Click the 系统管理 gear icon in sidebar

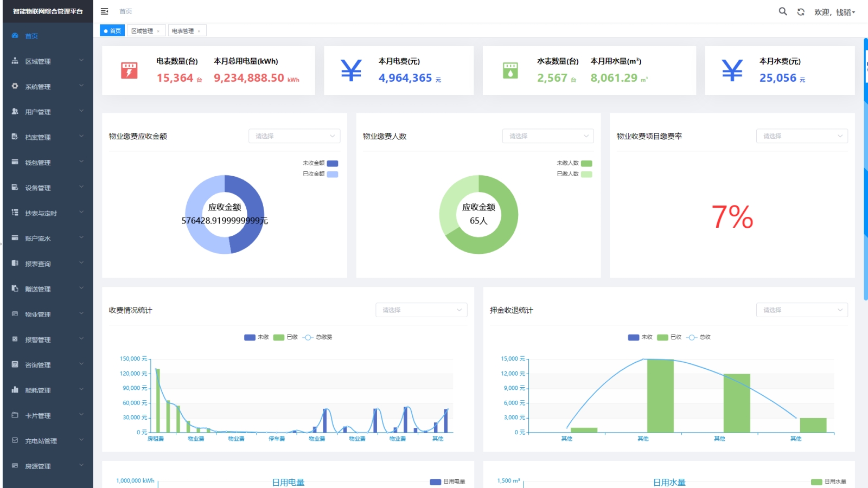[15, 86]
